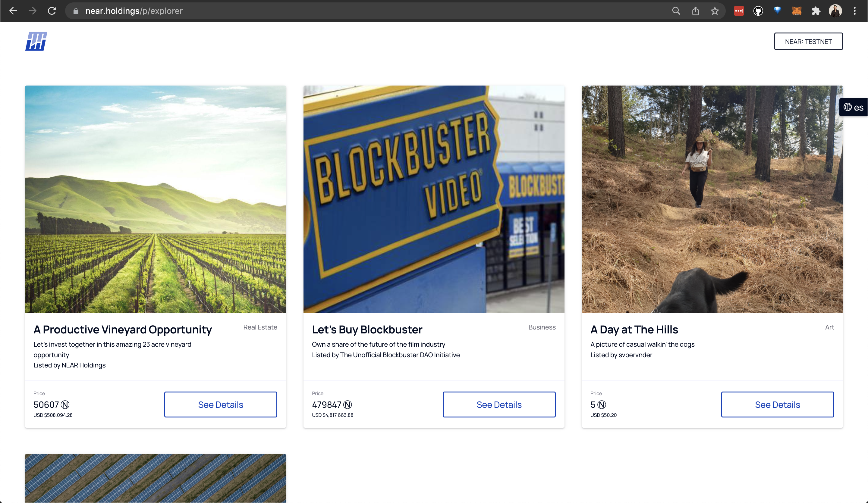Click the NEAR Holdings logo icon
Image resolution: width=868 pixels, height=503 pixels.
coord(36,41)
